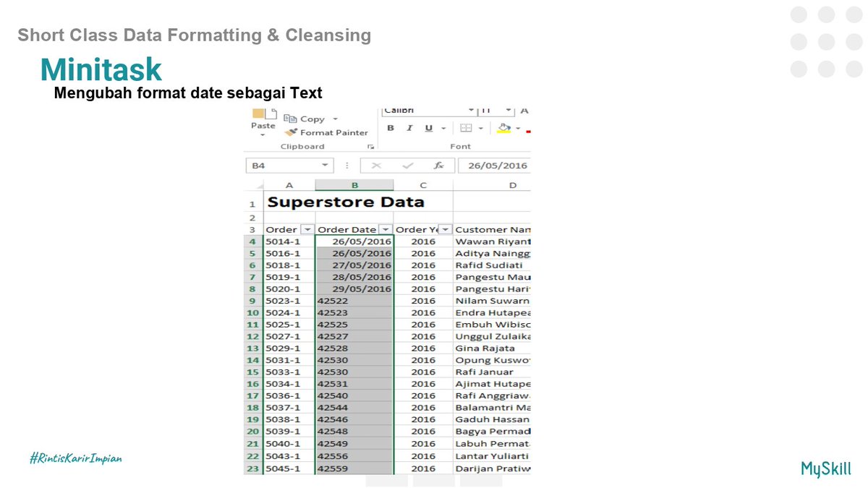Select order cell 5036-1
The width and height of the screenshot is (868, 488).
(x=289, y=395)
